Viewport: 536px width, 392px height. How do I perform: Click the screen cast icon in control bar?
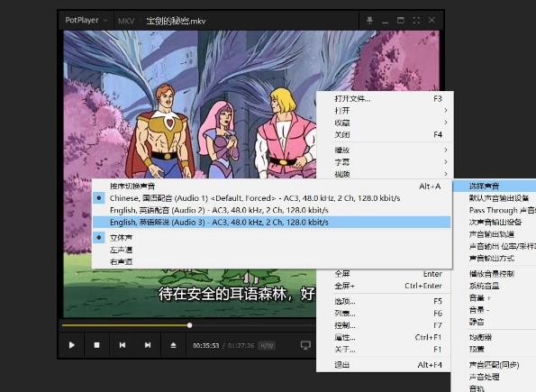[305, 345]
